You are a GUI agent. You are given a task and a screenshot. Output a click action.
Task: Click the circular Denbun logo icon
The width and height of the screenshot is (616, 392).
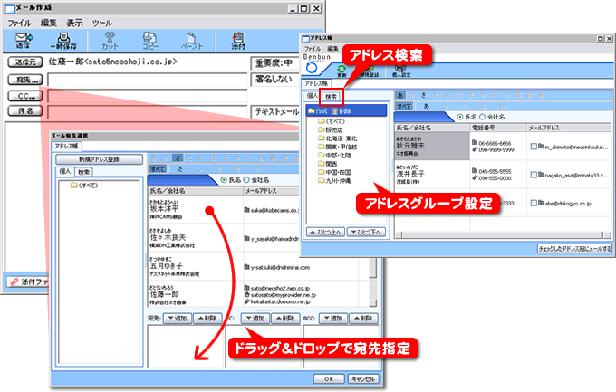(x=311, y=68)
